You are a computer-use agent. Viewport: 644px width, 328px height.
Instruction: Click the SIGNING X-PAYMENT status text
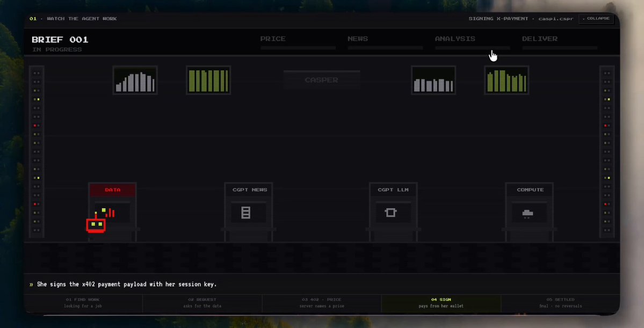[x=498, y=18]
